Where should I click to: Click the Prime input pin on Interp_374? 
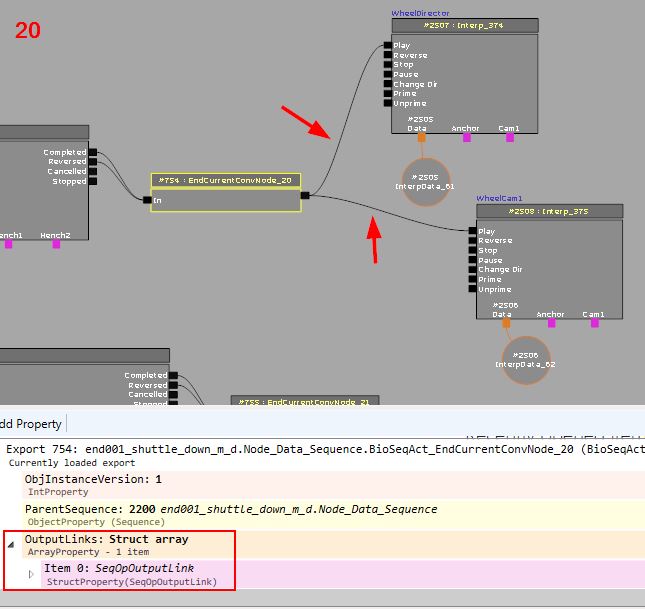point(387,93)
